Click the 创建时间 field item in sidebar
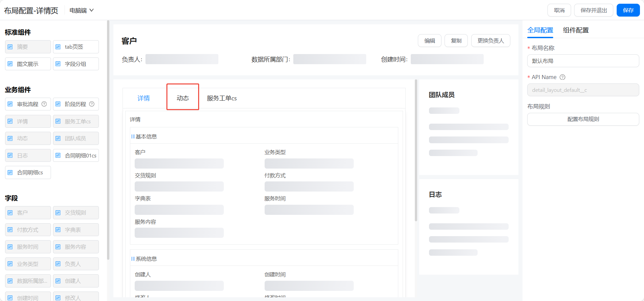Viewport: 644px width, 301px height. pyautogui.click(x=28, y=296)
